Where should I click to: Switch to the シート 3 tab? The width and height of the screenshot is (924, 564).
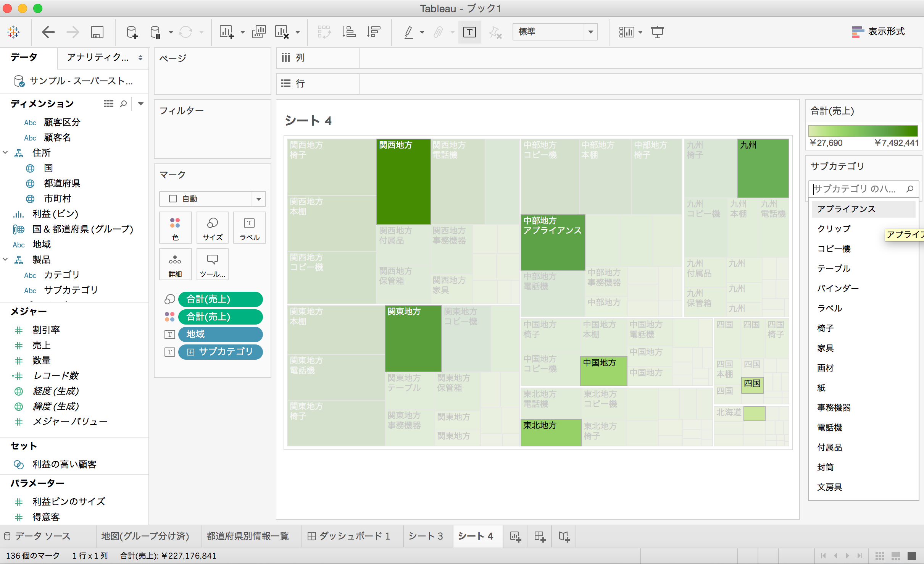426,536
